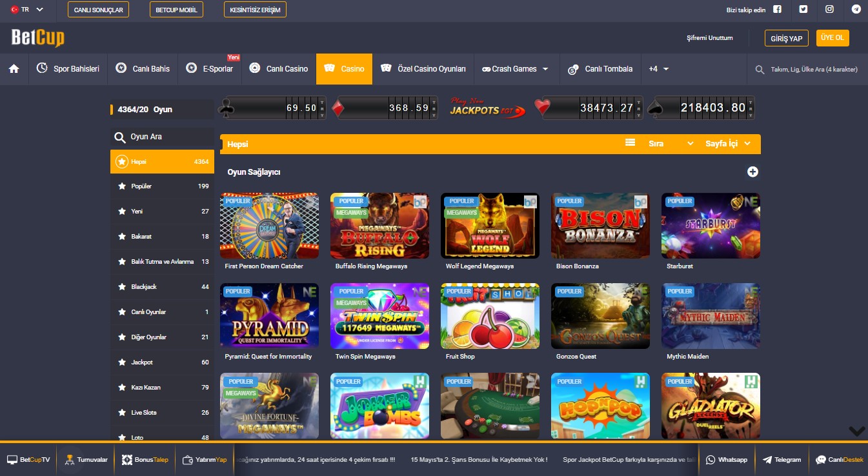Open BetCupTV from bottom bar
This screenshot has height=476, width=868.
click(28, 460)
